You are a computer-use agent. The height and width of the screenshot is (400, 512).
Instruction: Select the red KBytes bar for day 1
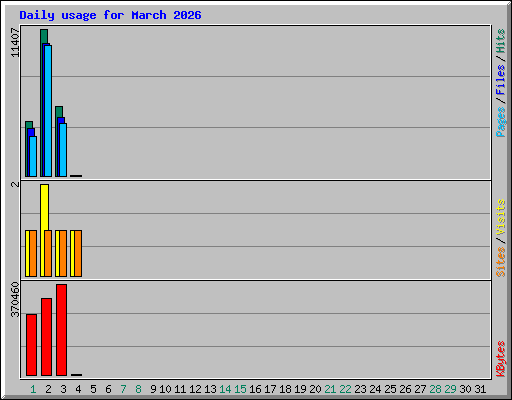(x=31, y=345)
